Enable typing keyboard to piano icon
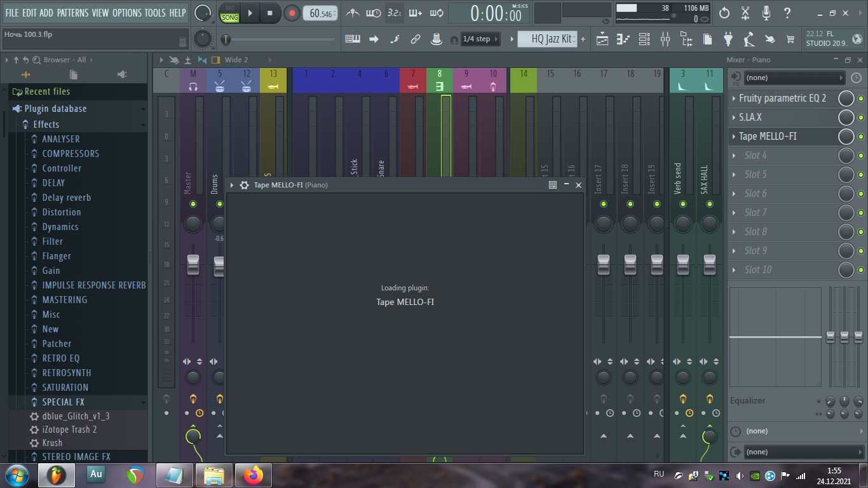Image resolution: width=868 pixels, height=488 pixels. click(353, 39)
